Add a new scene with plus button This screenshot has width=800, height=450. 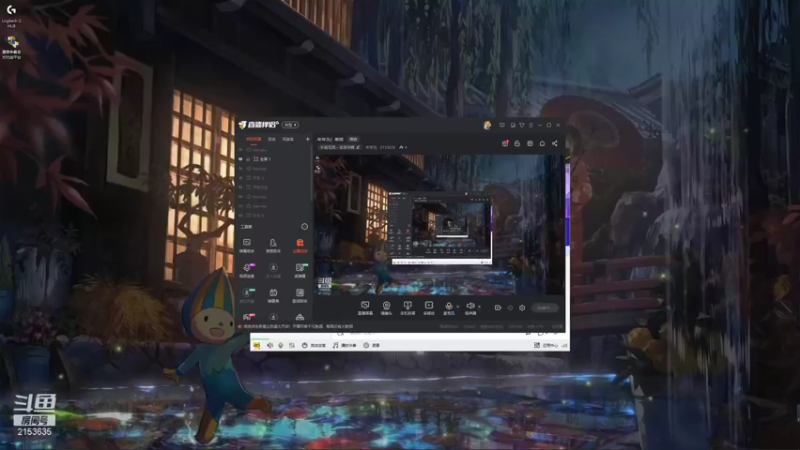click(308, 139)
